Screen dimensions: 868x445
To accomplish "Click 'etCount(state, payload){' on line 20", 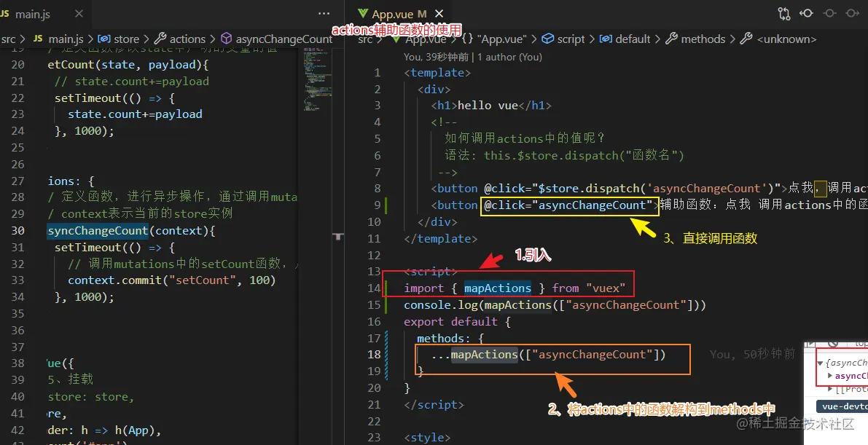I will (x=128, y=65).
